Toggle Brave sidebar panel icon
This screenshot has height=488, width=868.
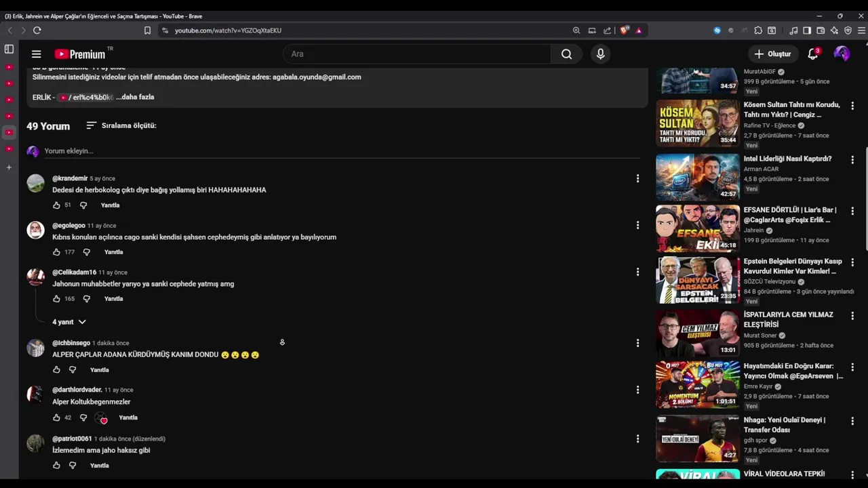[x=807, y=30]
